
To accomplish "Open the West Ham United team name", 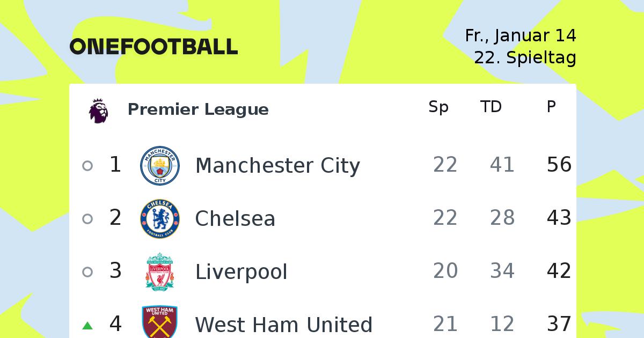I will (284, 325).
